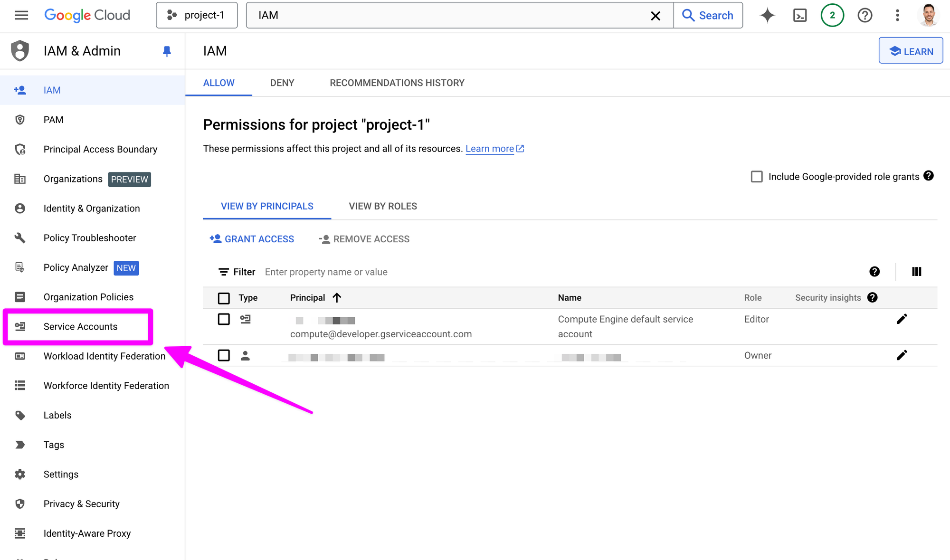Open Gemini AI assistant sparkle icon
The image size is (950, 560).
pos(767,15)
